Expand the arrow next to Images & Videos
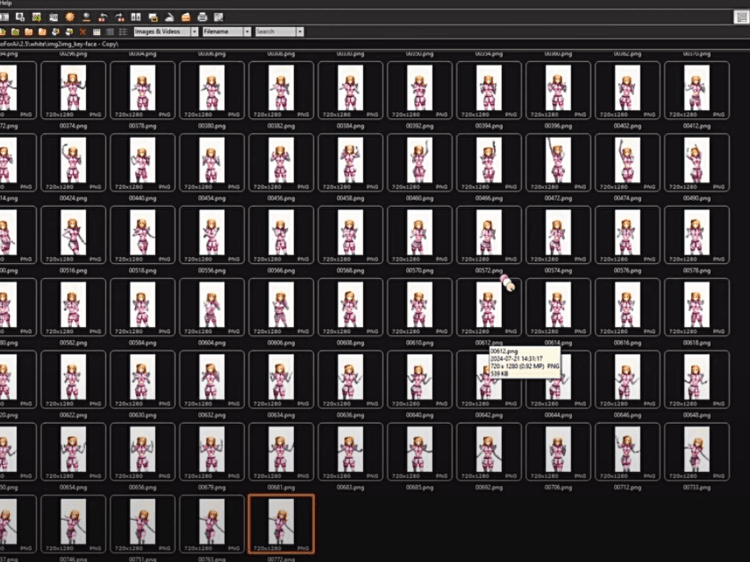 (194, 32)
